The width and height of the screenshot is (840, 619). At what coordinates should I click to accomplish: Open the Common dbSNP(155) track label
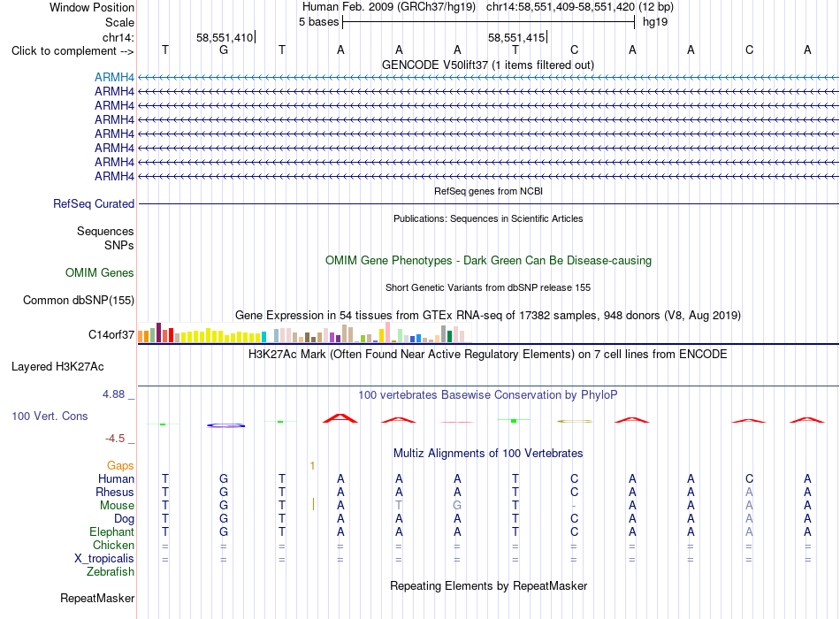pos(79,300)
